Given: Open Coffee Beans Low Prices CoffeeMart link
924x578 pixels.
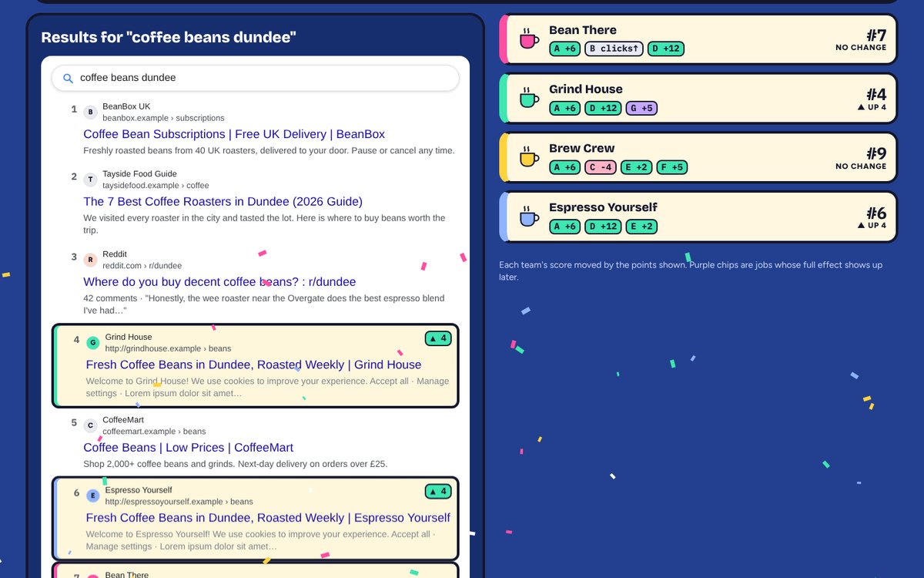Looking at the screenshot, I should [188, 447].
